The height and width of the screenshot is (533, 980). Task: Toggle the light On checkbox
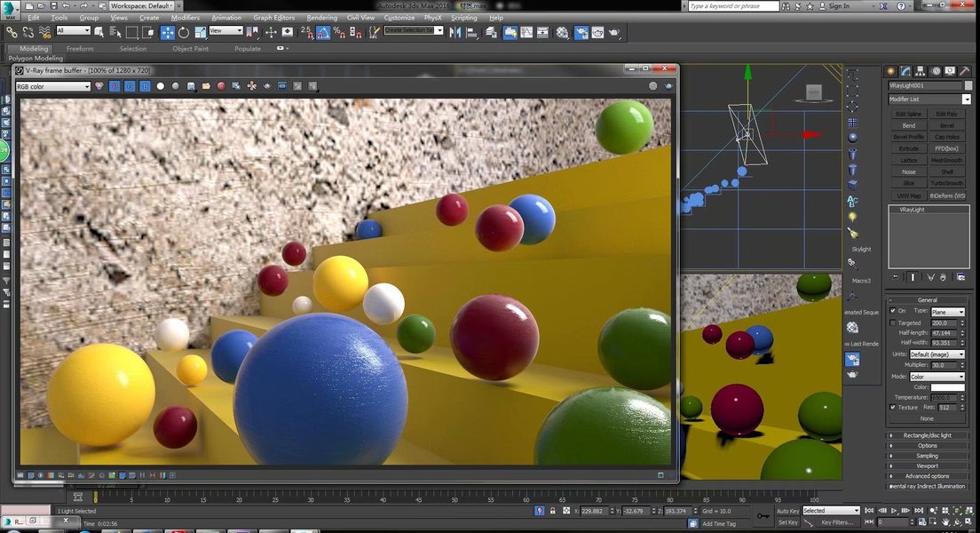pyautogui.click(x=893, y=311)
